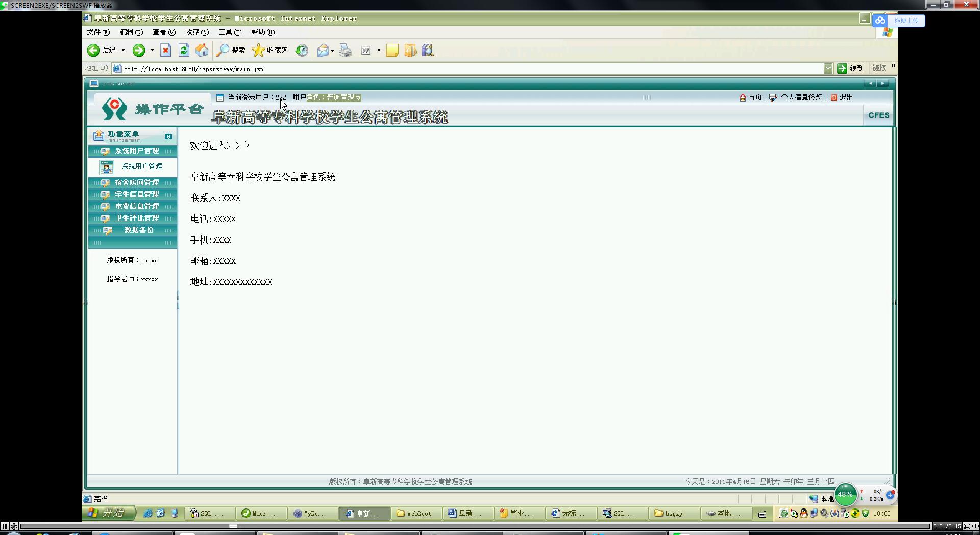Open the 工具(T) menu
980x535 pixels.
tap(230, 32)
